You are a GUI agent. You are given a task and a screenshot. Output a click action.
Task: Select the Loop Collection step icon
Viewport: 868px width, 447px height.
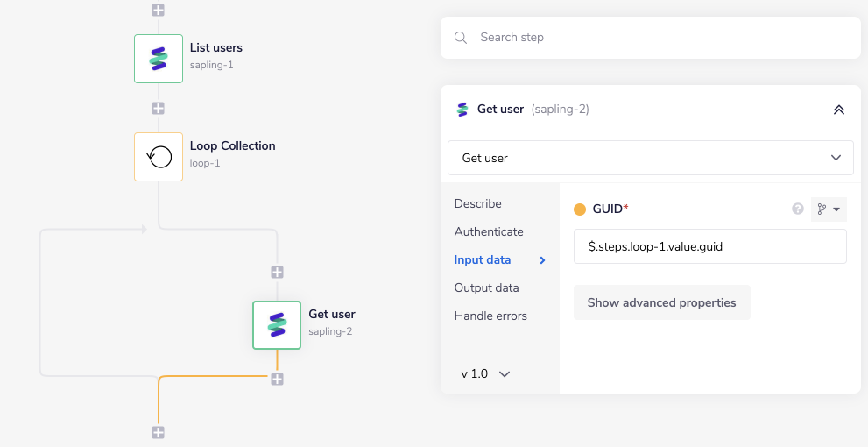[159, 157]
